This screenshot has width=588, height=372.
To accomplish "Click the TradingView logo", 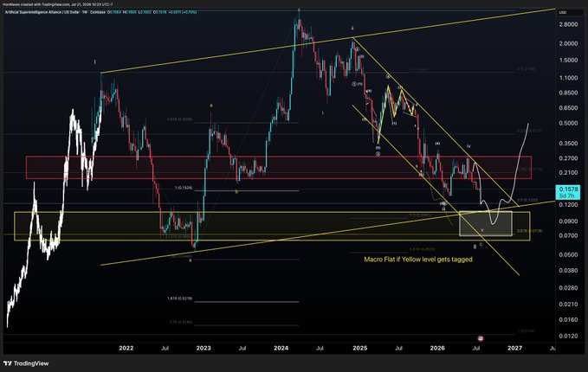I will tap(26, 363).
